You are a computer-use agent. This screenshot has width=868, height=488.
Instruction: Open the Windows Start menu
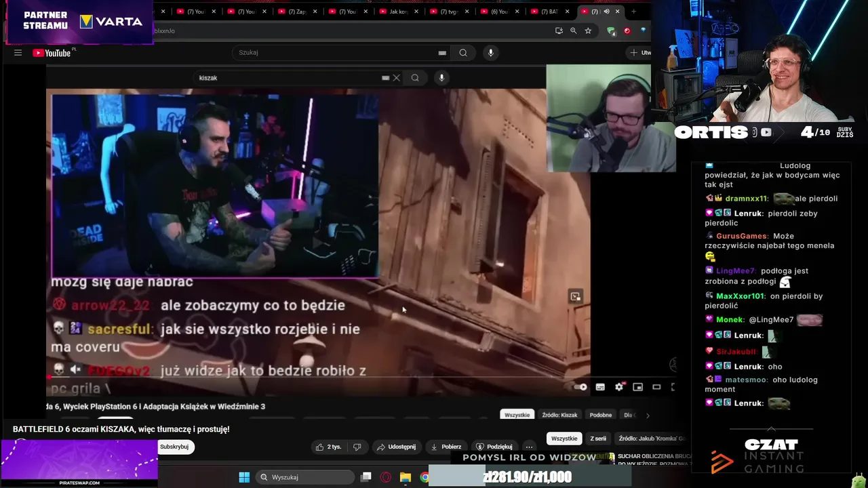pos(244,477)
